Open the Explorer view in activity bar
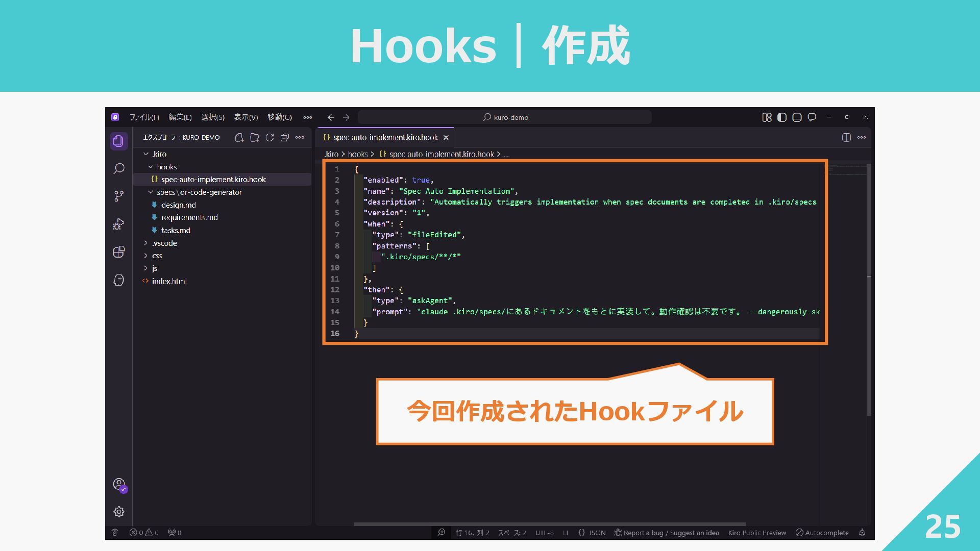980x551 pixels. coord(118,141)
